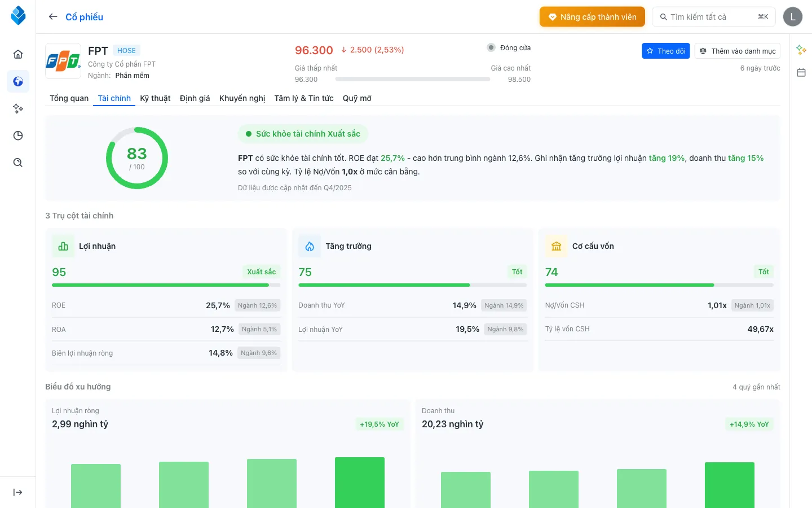Add FPT via Thêm vào danh mục button
Screen dimensions: 812x508
(737, 51)
